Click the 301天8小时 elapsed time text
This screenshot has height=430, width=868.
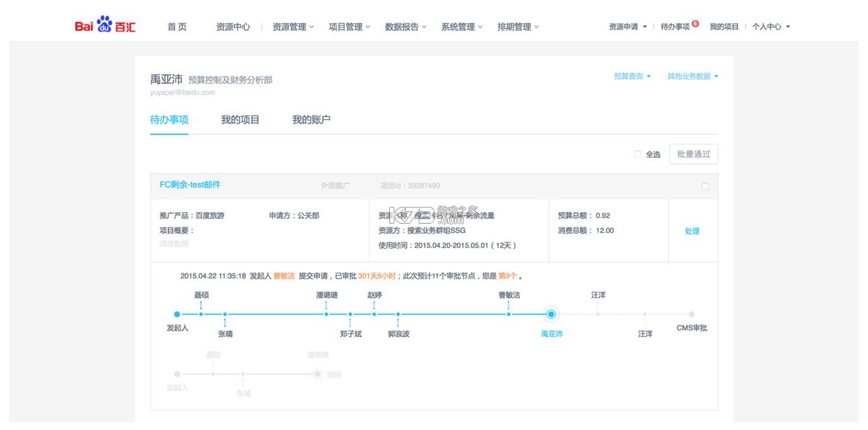[378, 276]
